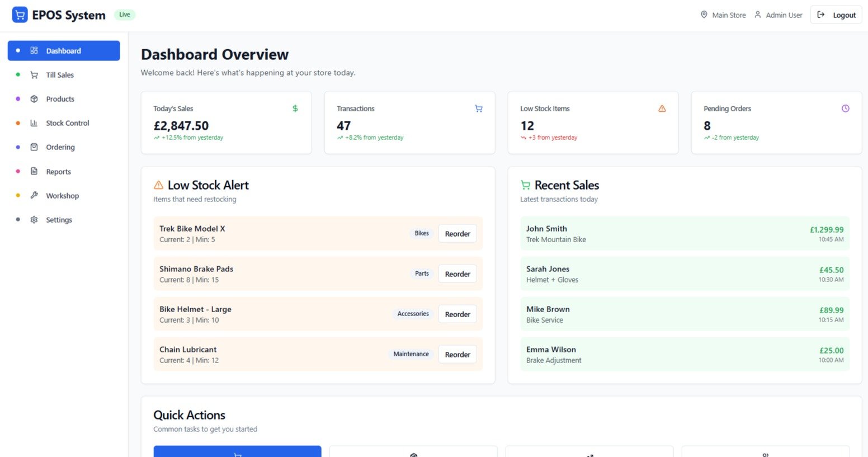Screen dimensions: 868x457
Task: Reorder Shimano Brake Pads
Action: 457,274
